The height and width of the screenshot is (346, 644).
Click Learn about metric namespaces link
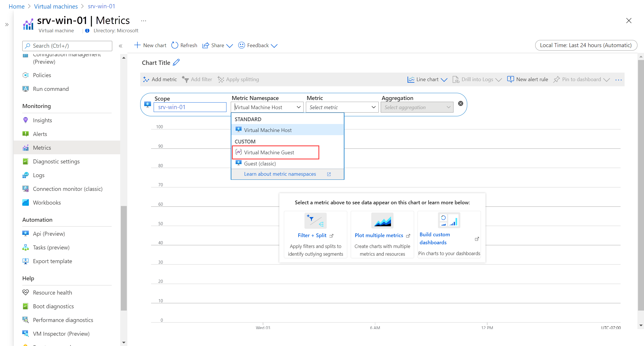pos(280,174)
